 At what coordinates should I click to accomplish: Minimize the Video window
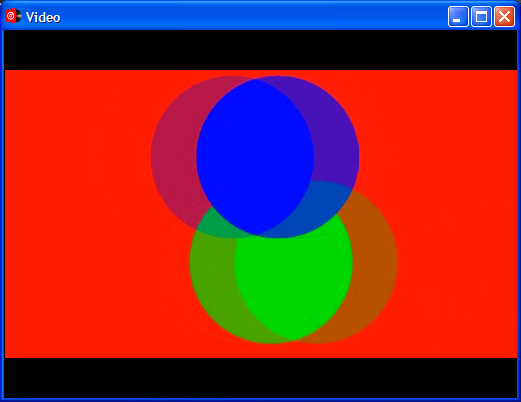click(458, 16)
